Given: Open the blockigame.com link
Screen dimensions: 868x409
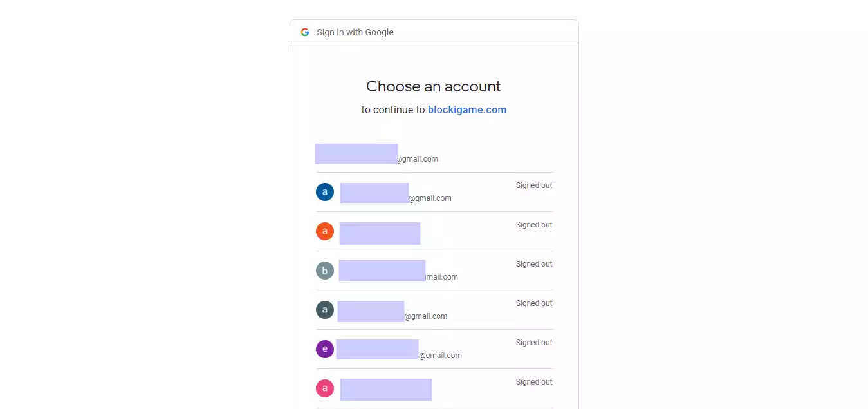Looking at the screenshot, I should (x=467, y=110).
